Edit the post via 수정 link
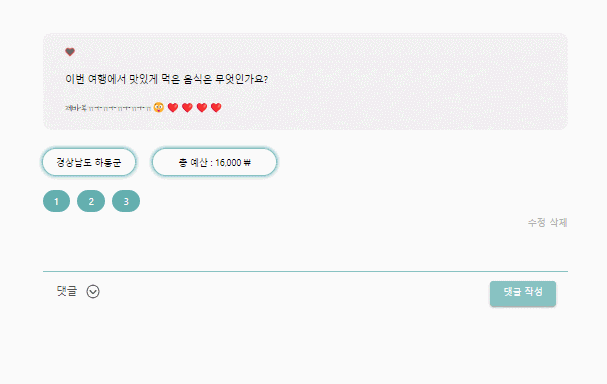Viewport: 607px width, 384px height. (537, 223)
